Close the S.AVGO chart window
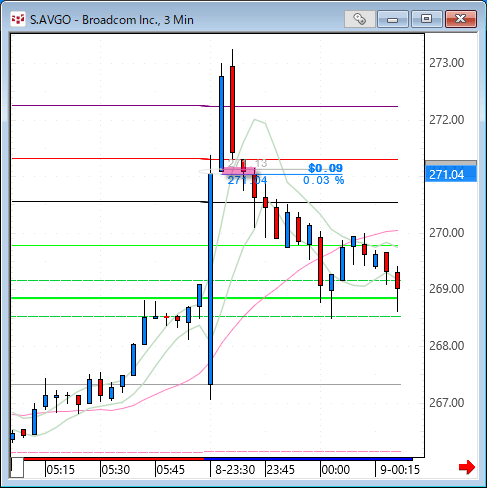 pyautogui.click(x=461, y=19)
